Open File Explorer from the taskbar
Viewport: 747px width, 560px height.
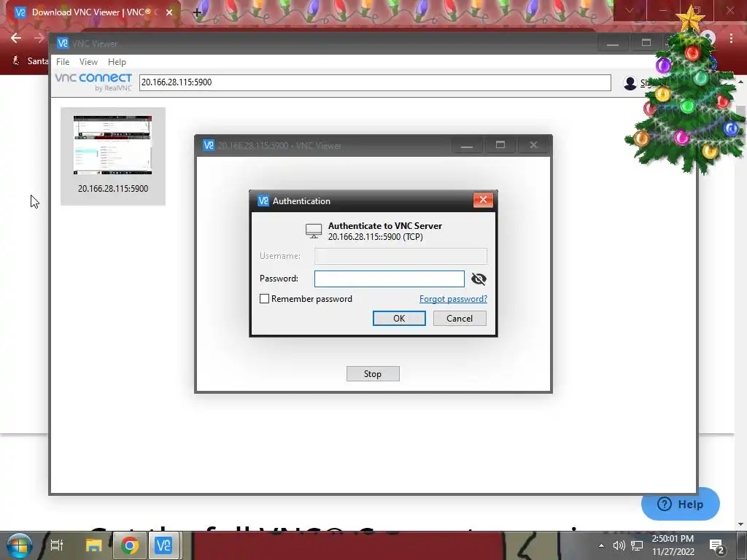[x=94, y=545]
